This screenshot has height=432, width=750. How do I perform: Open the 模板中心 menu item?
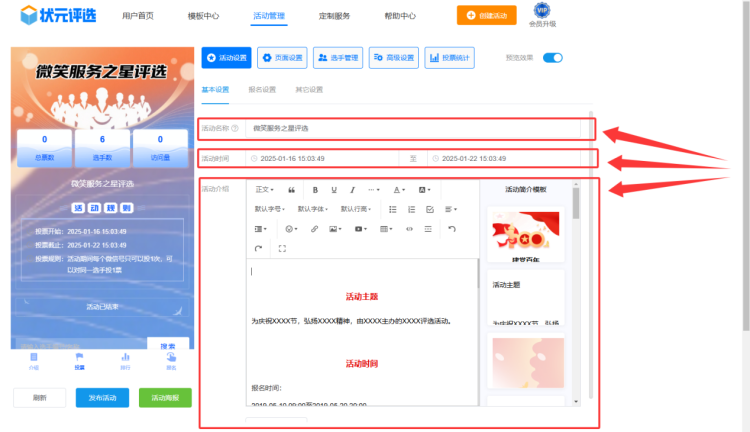(203, 16)
